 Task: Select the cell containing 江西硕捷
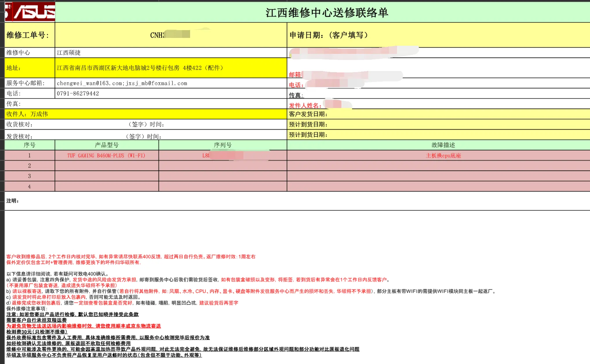(x=171, y=53)
